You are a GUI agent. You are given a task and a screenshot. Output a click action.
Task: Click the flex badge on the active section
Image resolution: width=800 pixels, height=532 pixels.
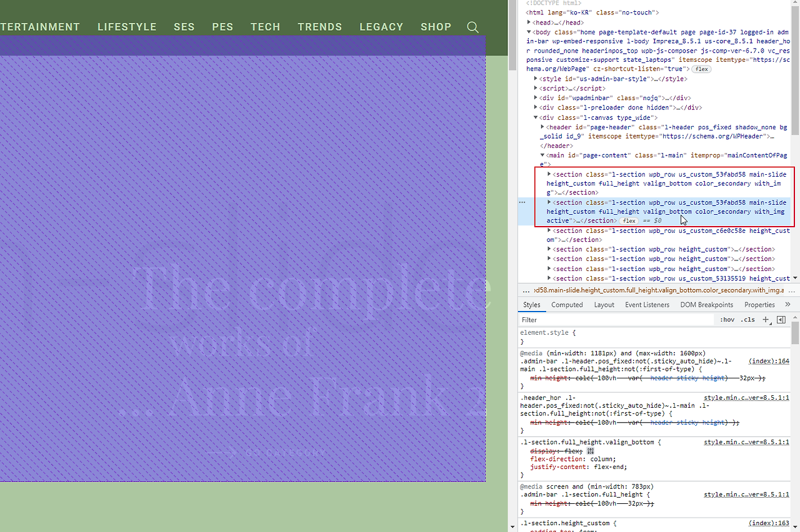point(629,221)
